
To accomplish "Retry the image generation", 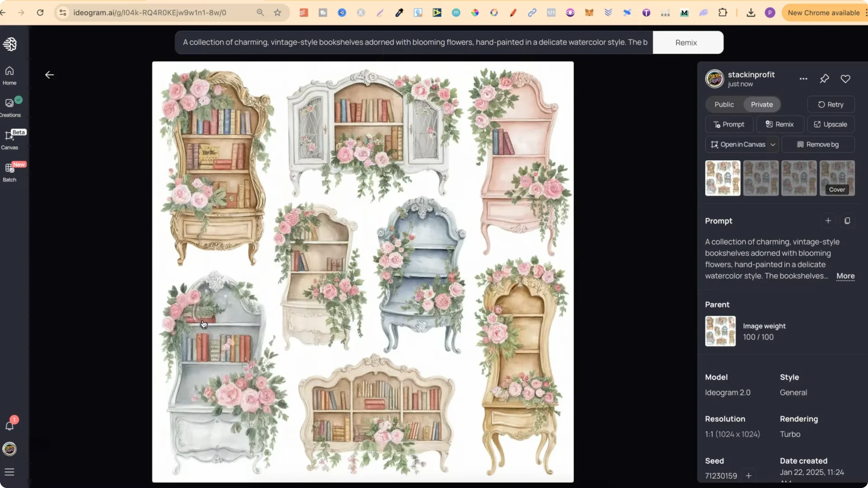I will tap(831, 104).
